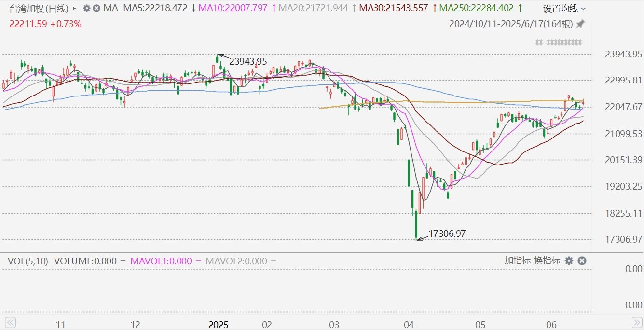644x330 pixels.
Task: Click 加指标 to add an indicator
Action: click(x=518, y=261)
